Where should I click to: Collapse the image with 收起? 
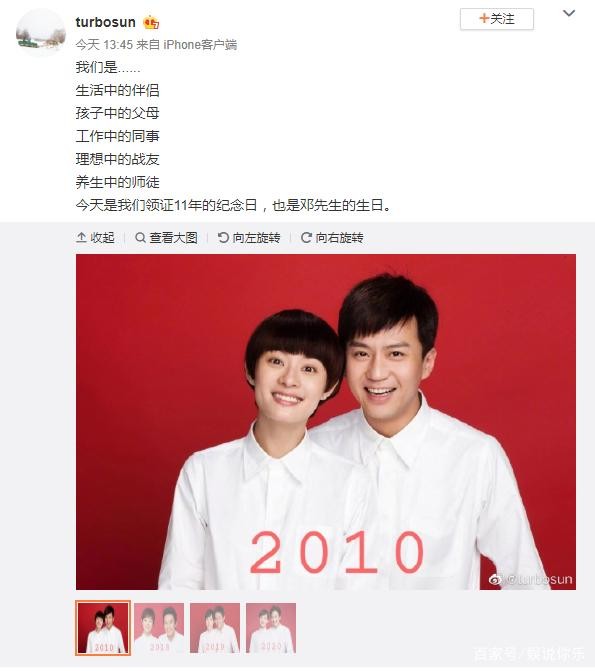point(102,237)
